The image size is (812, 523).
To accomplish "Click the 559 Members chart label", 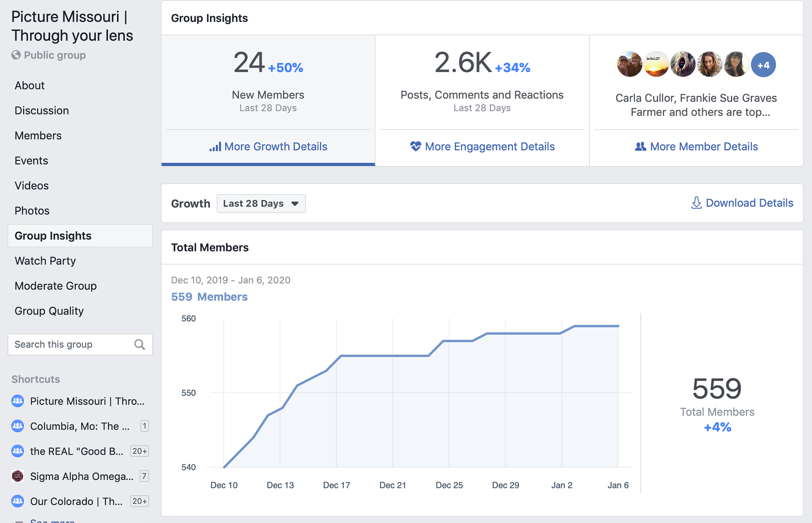I will (x=209, y=297).
